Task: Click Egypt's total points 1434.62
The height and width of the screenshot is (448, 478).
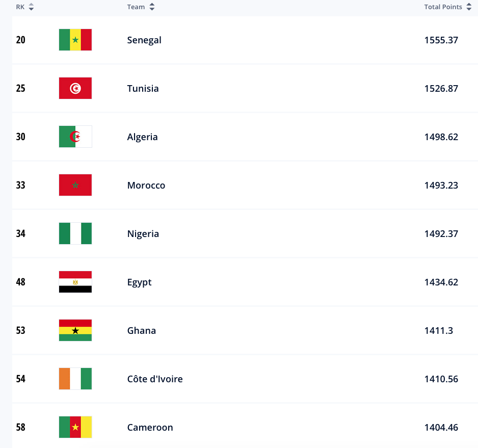Action: coord(441,282)
